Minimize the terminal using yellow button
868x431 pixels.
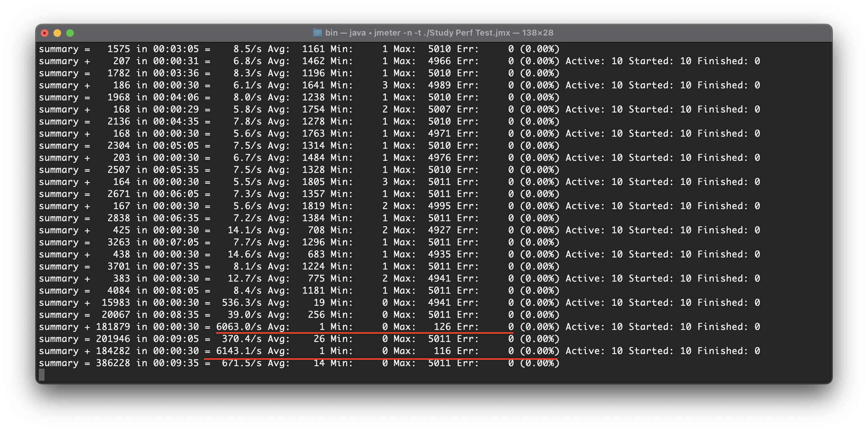point(57,33)
